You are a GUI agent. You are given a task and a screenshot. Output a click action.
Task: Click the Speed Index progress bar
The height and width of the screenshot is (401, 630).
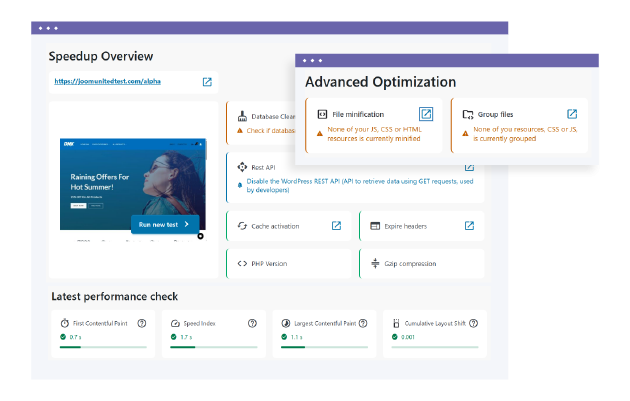(x=213, y=348)
